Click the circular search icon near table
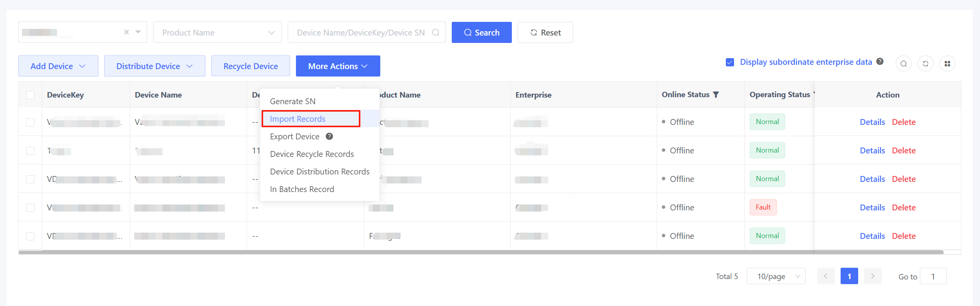This screenshot has height=306, width=980. tap(903, 64)
